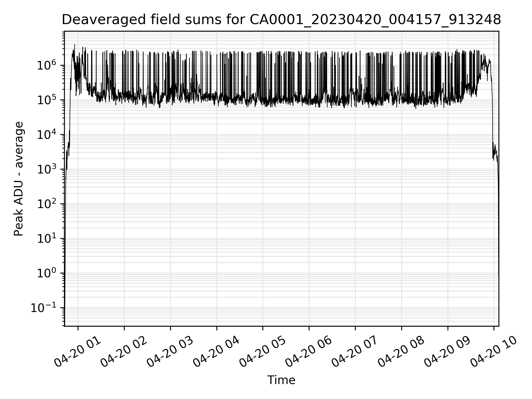Screen dimensions: 532x399
Task: Click the y tick label 10^-1
Action: [x=44, y=307]
